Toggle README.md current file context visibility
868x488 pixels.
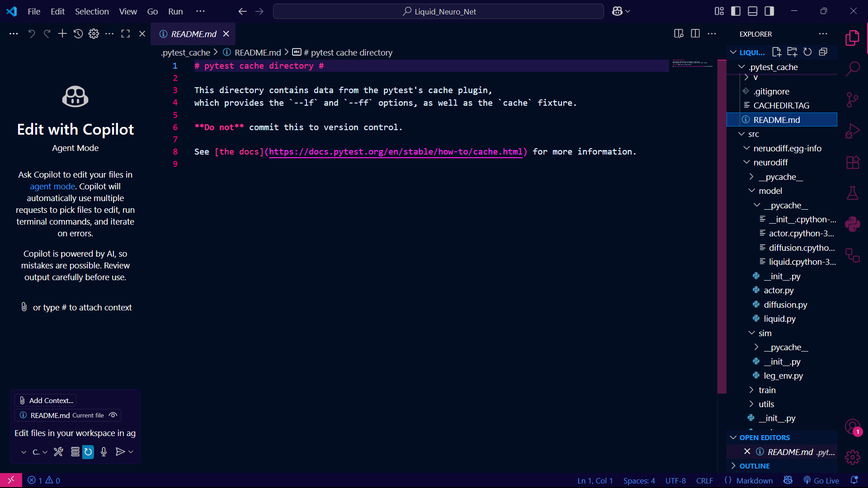click(x=113, y=415)
